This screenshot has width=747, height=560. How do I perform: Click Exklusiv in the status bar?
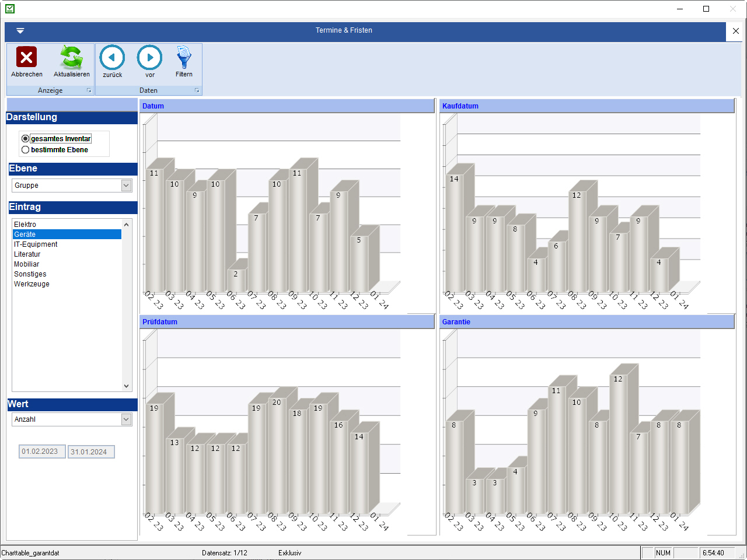coord(290,553)
